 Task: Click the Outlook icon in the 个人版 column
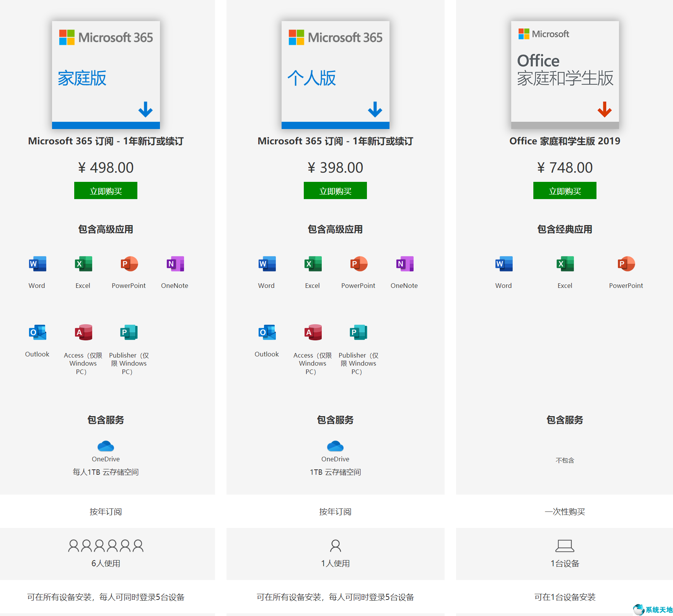point(267,332)
